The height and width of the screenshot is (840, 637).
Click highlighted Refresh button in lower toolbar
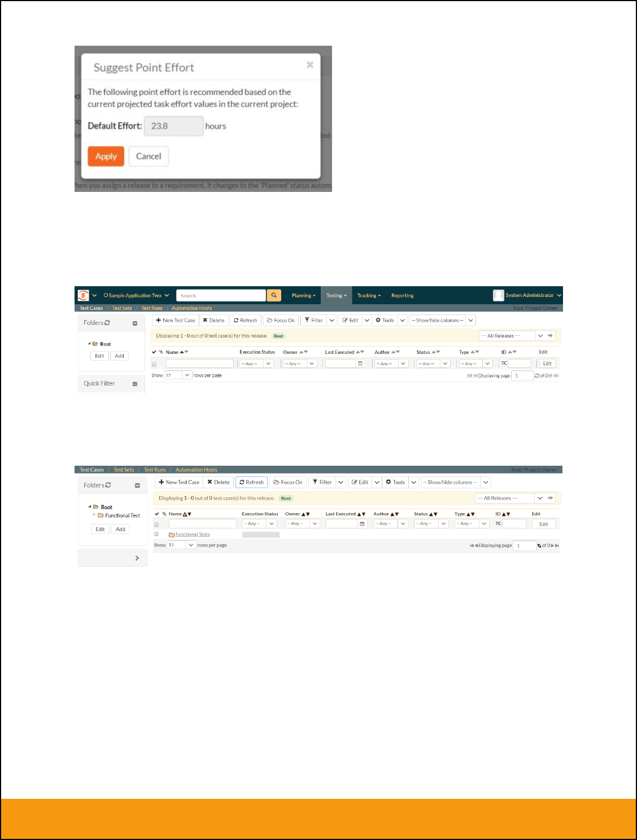pos(251,482)
